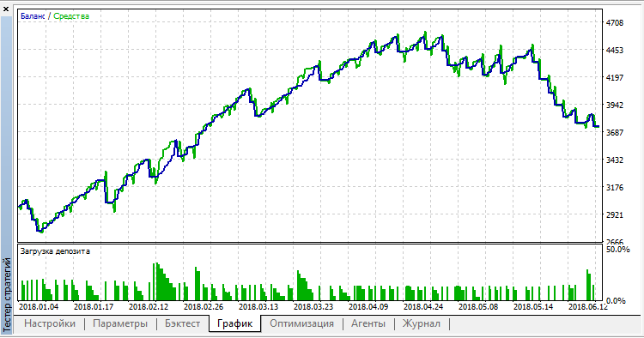644x338 pixels.
Task: Click the 2018.03.13 date label
Action: [258, 307]
